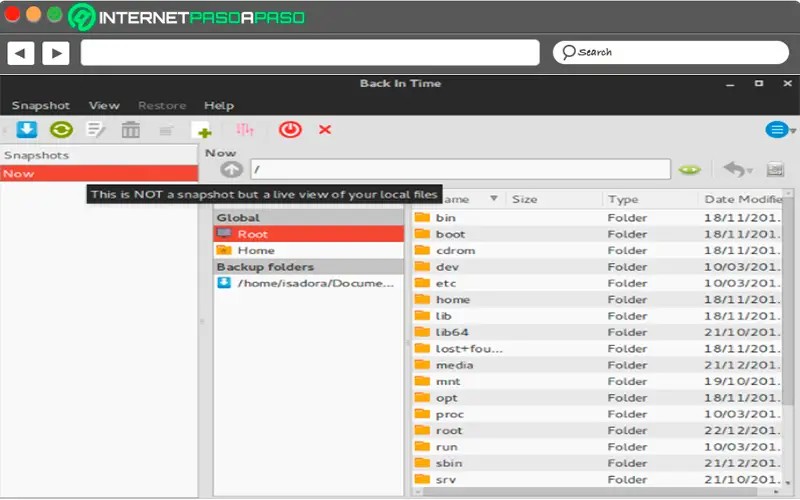This screenshot has width=800, height=500.
Task: Click the browser address bar
Action: click(x=310, y=53)
